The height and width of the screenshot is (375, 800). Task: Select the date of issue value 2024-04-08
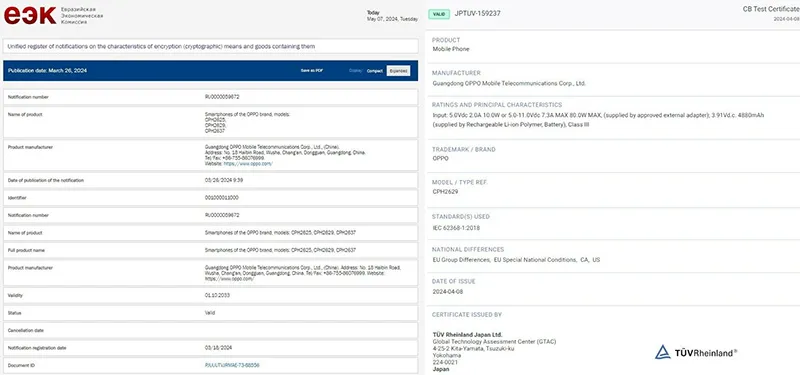(x=447, y=292)
